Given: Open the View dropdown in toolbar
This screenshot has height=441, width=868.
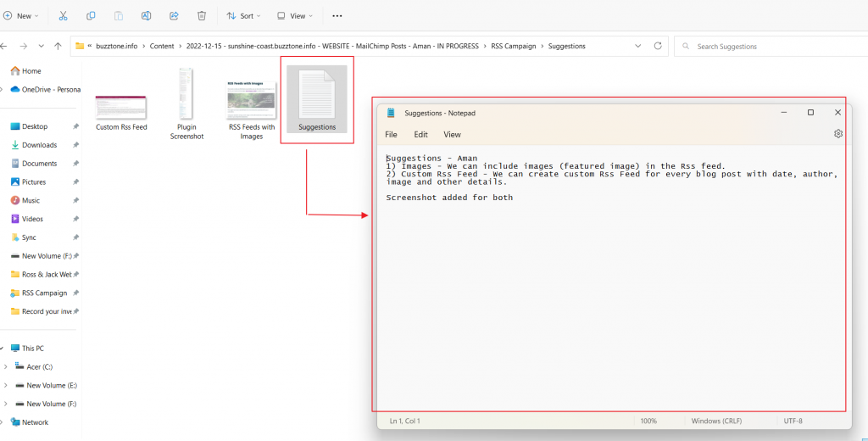Looking at the screenshot, I should [x=294, y=15].
